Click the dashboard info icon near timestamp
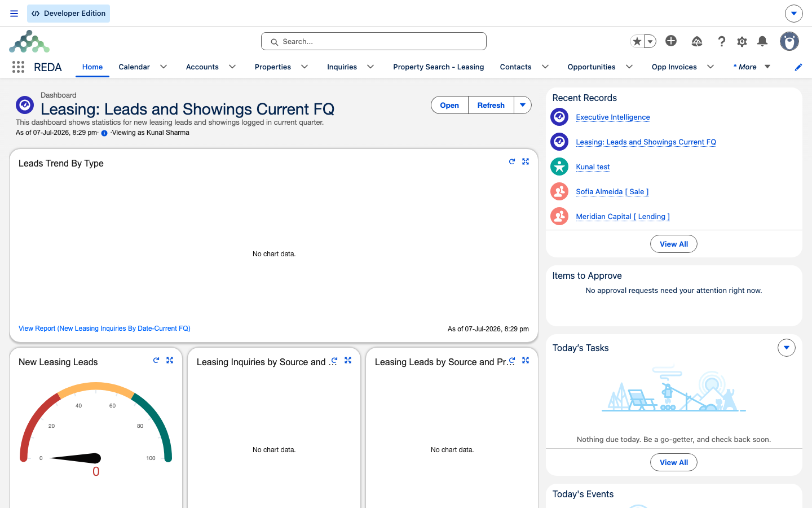 click(x=104, y=133)
